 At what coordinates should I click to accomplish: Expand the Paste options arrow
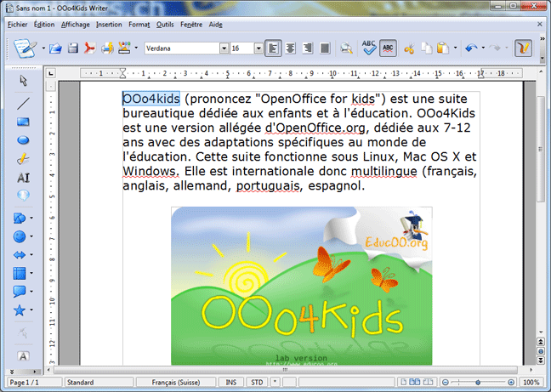(x=456, y=48)
